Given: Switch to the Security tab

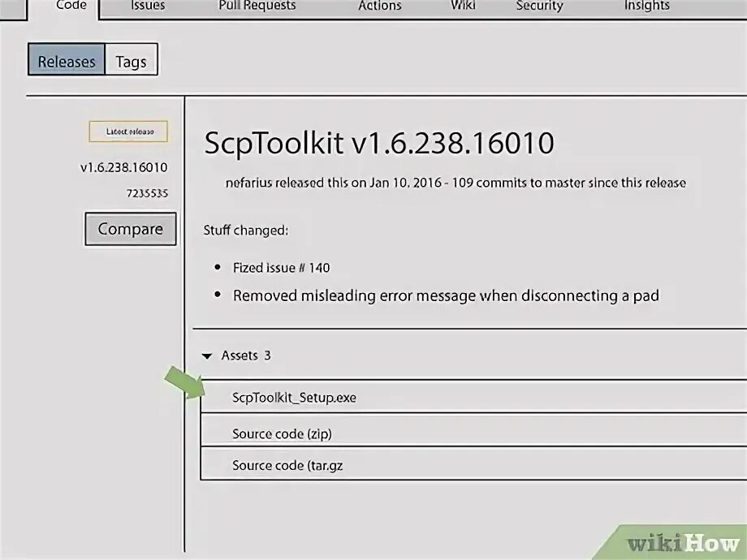Looking at the screenshot, I should [x=539, y=6].
